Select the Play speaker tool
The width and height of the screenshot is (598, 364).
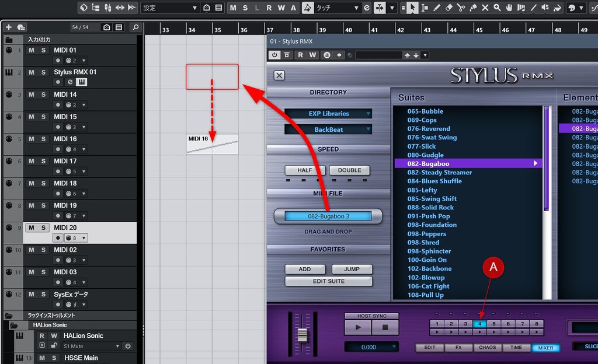pos(545,8)
